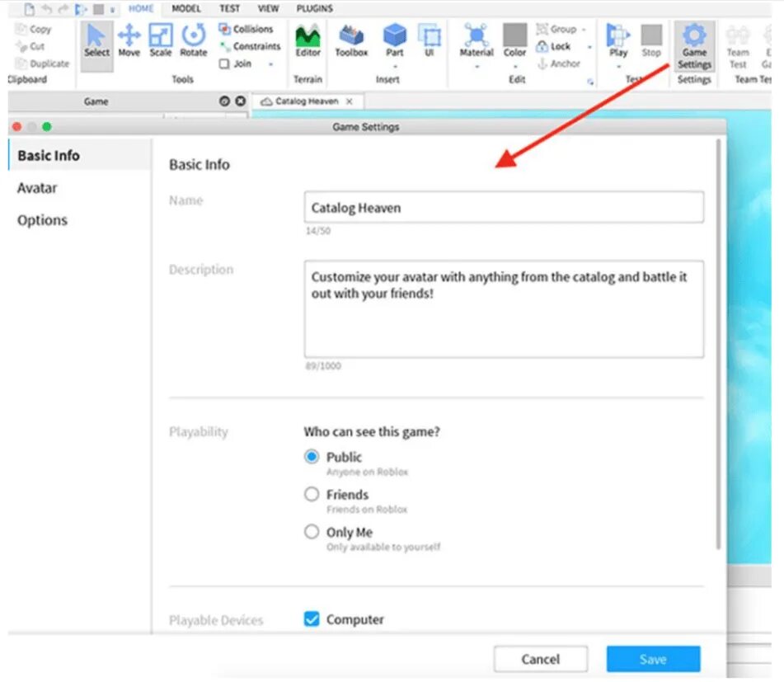
Task: Click the Description text area
Action: 504,308
